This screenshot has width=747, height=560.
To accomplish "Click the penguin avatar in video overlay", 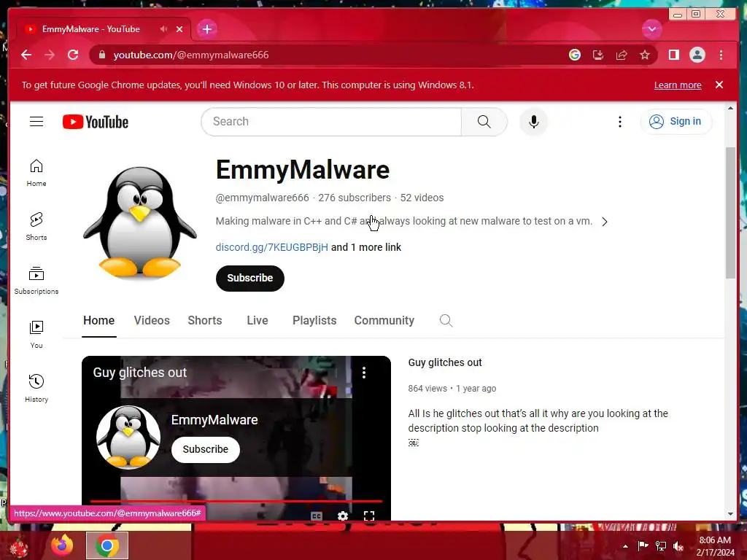I will point(128,437).
